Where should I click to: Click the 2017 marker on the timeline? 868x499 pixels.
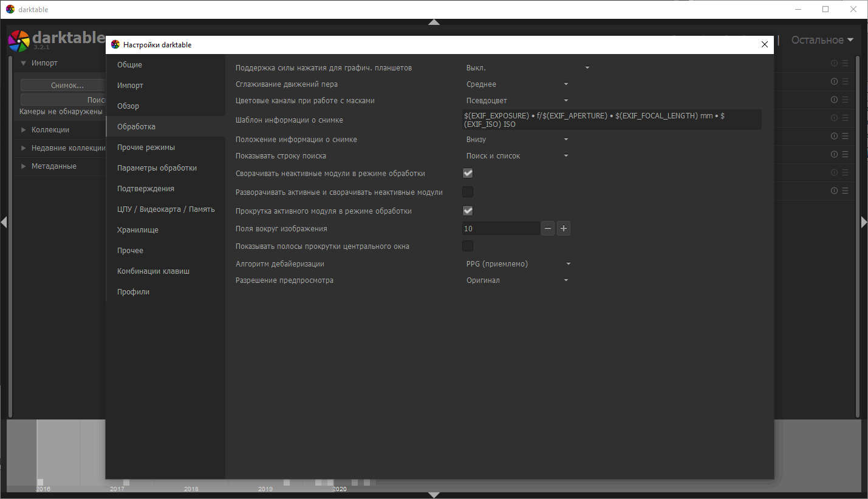point(117,489)
